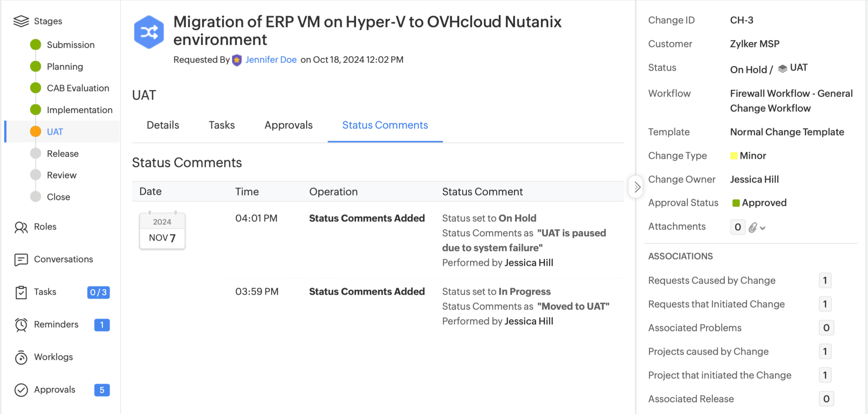Image resolution: width=868 pixels, height=414 pixels.
Task: Open the Approvals tab
Action: (288, 125)
